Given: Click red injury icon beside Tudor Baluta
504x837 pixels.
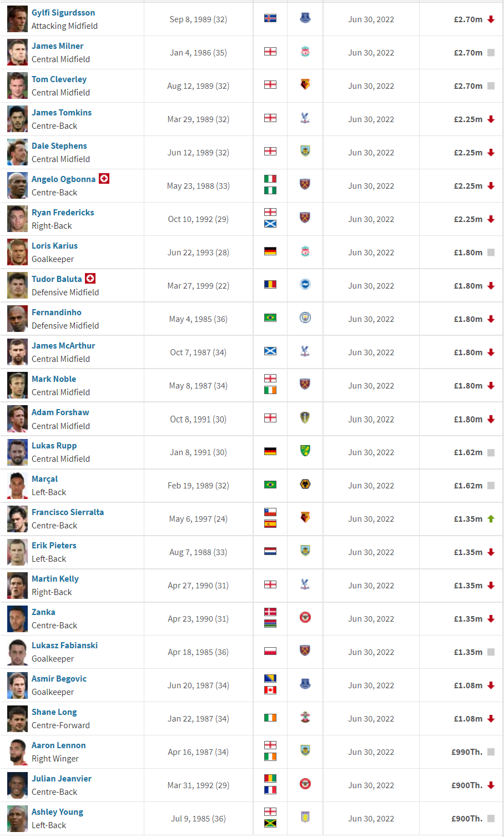Looking at the screenshot, I should (x=90, y=279).
